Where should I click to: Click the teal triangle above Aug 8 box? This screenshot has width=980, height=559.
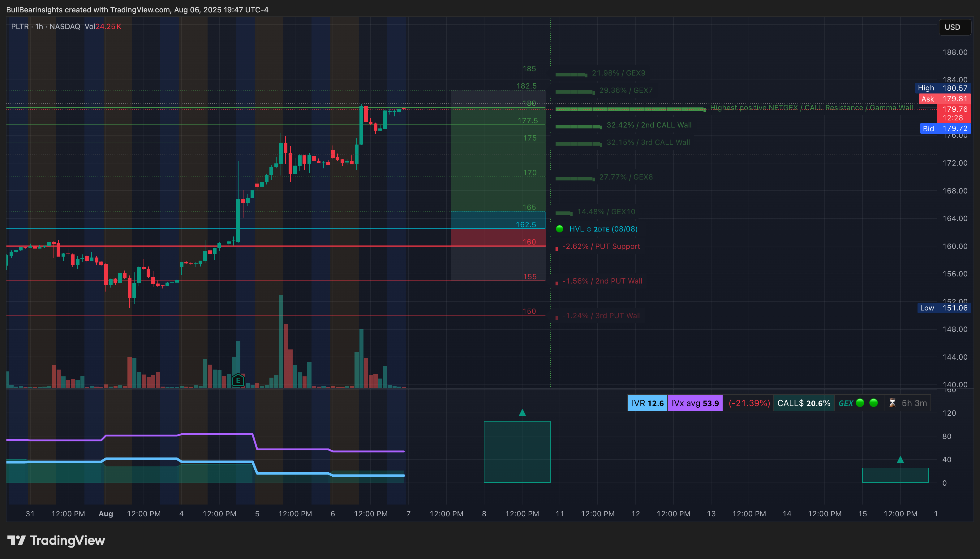pyautogui.click(x=522, y=413)
